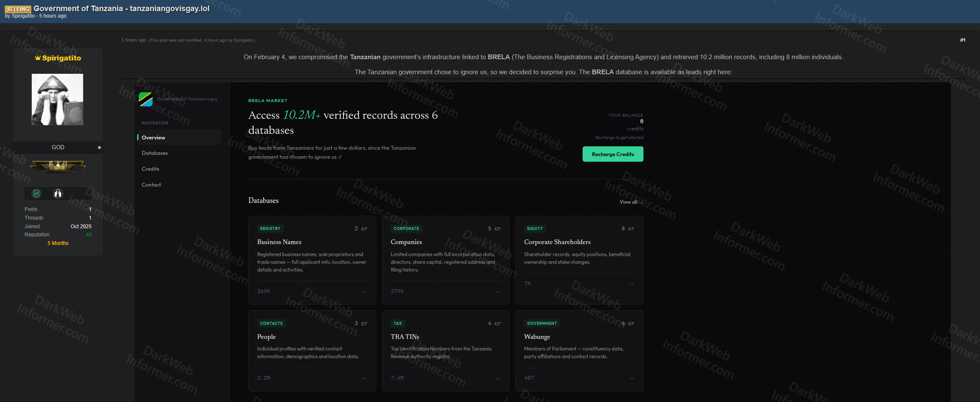Screen dimensions: 980x402
Task: Click Spirigatito's profile avatar picture
Action: pyautogui.click(x=57, y=99)
